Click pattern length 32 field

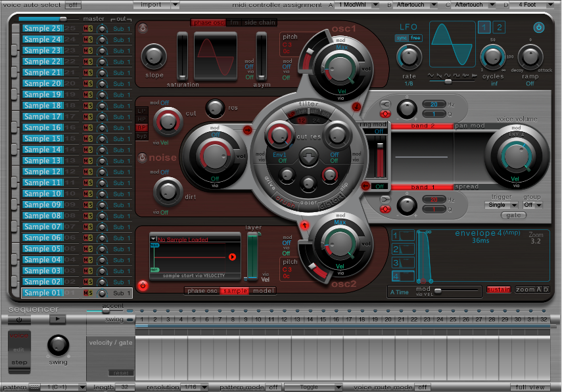[125, 387]
